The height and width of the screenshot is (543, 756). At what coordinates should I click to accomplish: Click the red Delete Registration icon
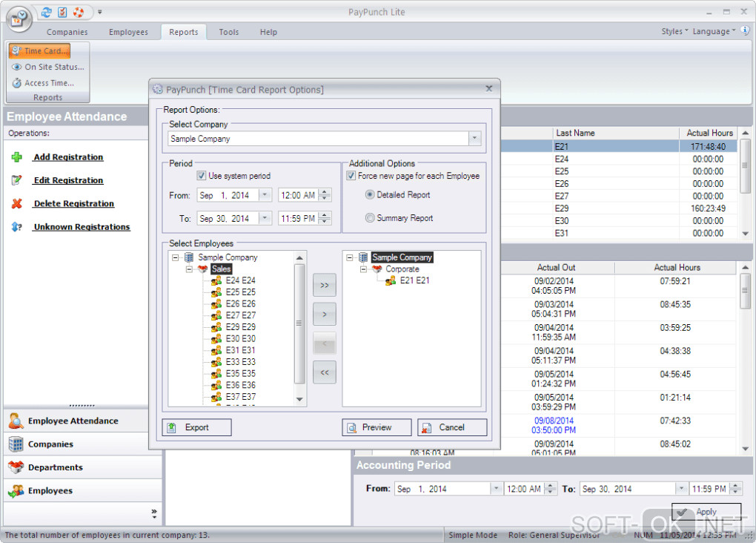17,203
